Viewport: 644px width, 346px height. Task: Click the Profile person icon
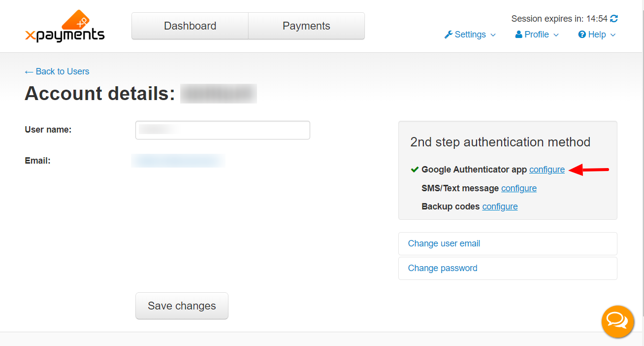pos(518,35)
